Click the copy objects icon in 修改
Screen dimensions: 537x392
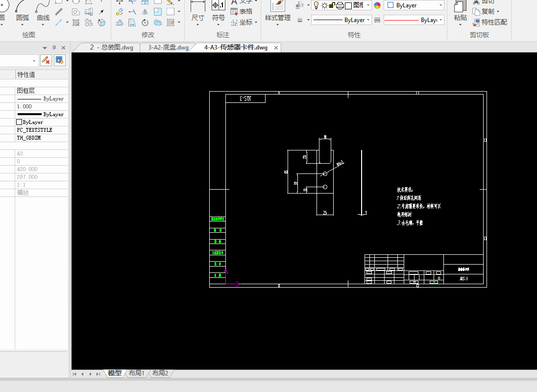click(120, 12)
